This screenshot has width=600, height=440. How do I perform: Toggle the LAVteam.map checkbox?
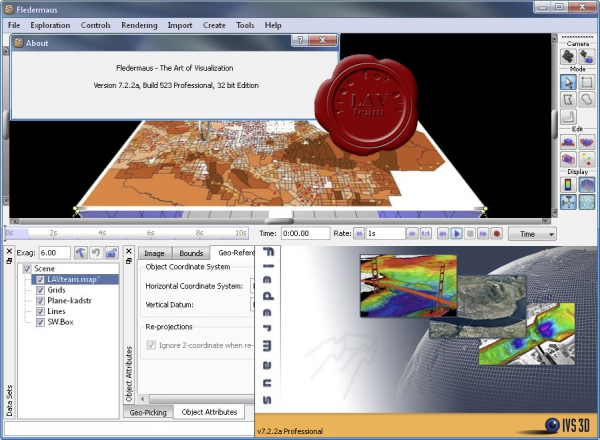(x=40, y=280)
